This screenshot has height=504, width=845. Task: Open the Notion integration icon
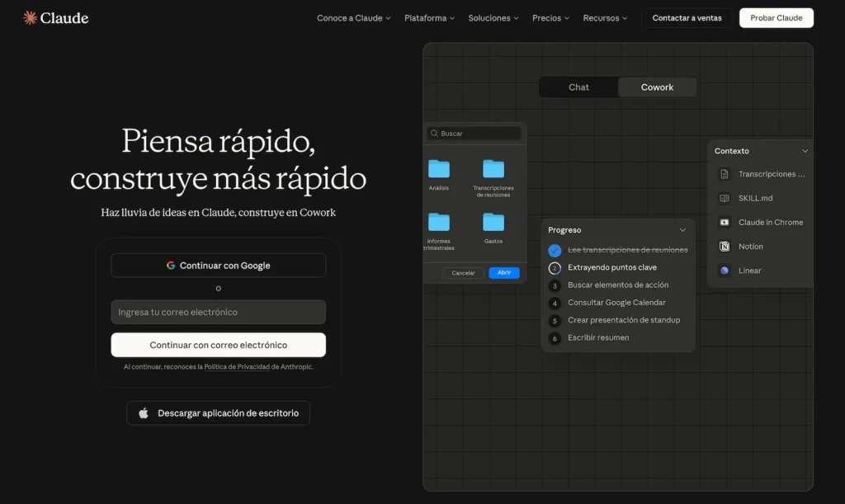click(726, 246)
